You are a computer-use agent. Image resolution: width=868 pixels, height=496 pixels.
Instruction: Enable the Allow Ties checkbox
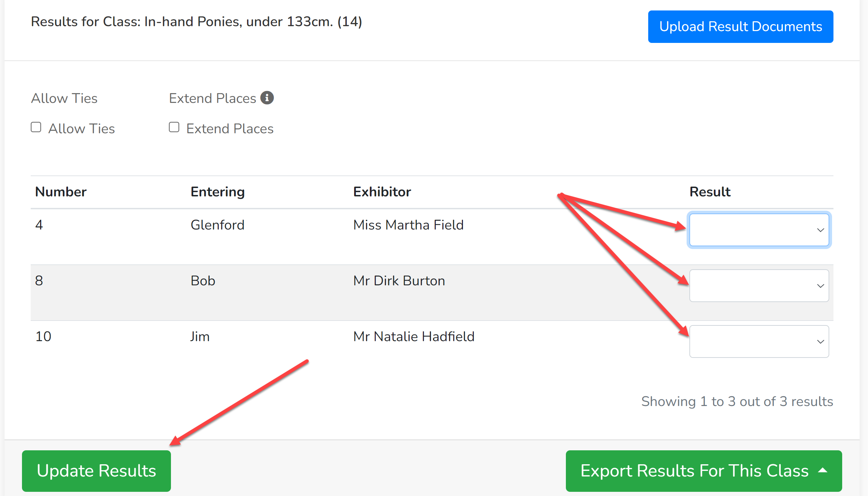[x=36, y=127]
